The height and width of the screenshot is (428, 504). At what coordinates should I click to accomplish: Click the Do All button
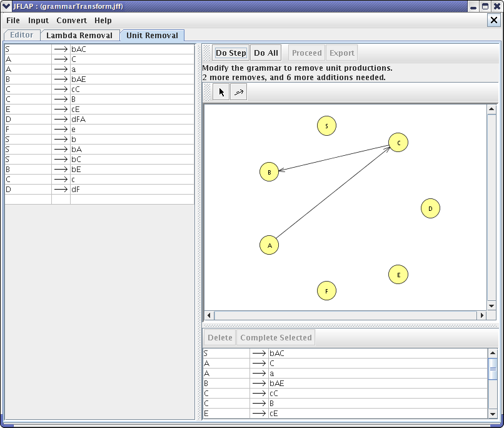(x=266, y=53)
